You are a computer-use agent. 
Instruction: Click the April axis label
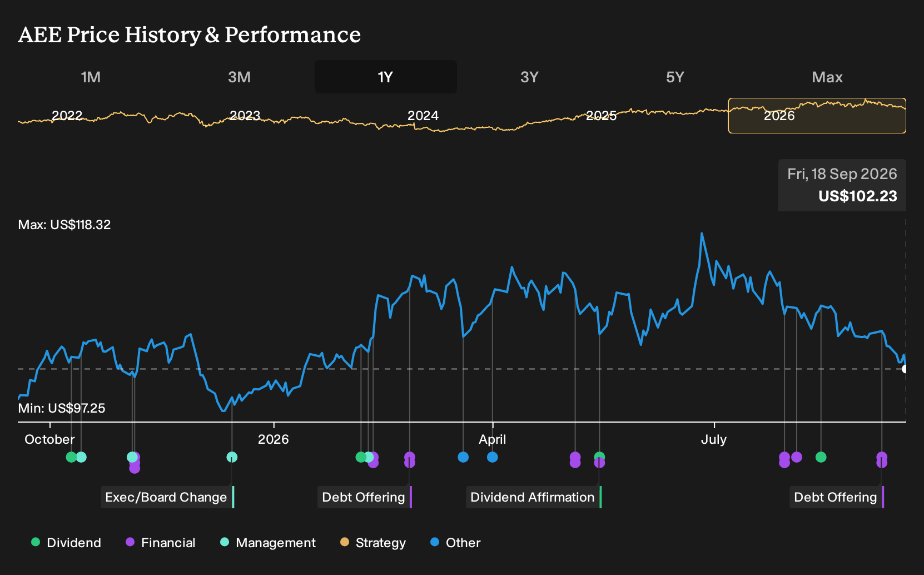point(493,439)
